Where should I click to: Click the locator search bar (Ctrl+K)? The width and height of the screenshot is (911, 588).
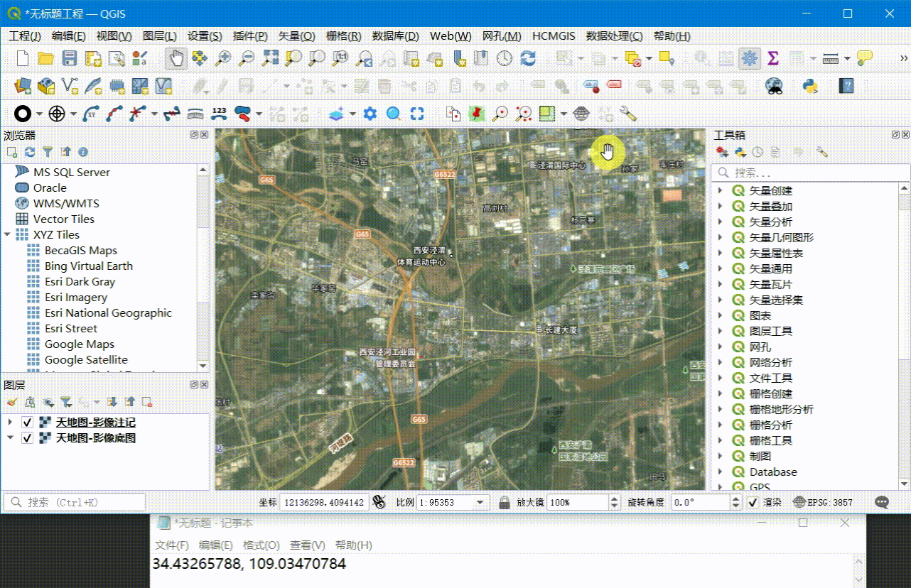74,502
